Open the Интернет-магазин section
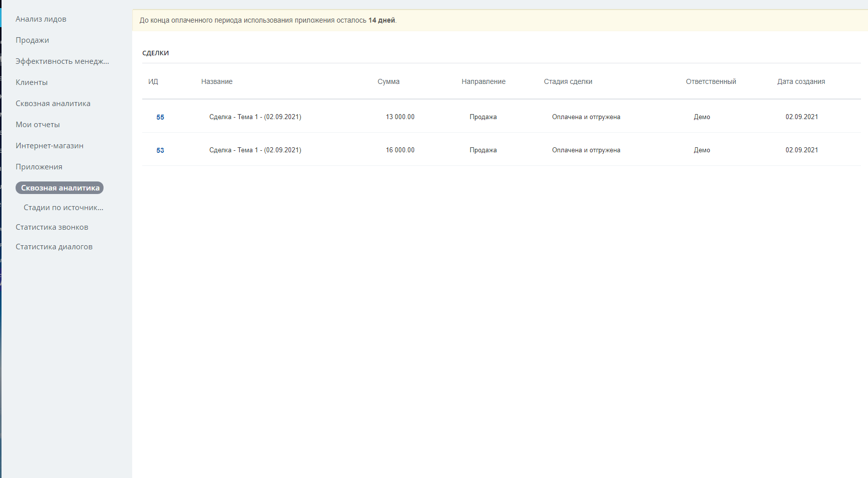Screen dimensions: 868x478 click(49, 146)
